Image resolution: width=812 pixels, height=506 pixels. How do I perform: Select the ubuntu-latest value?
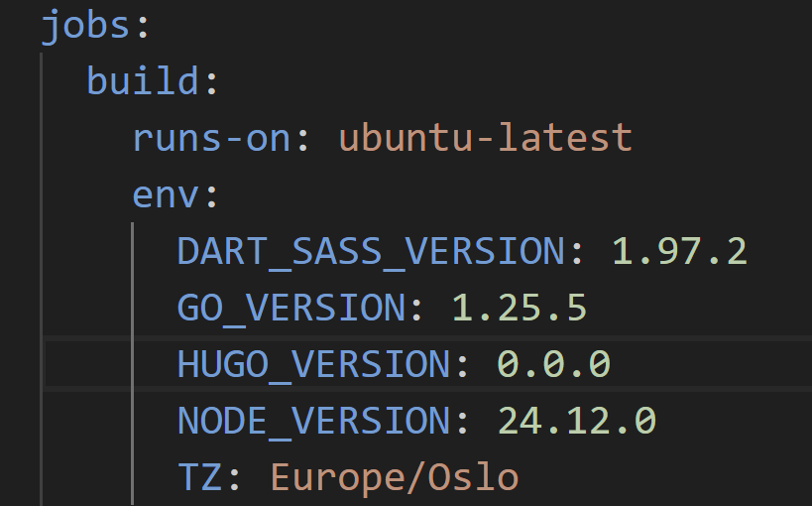(486, 137)
